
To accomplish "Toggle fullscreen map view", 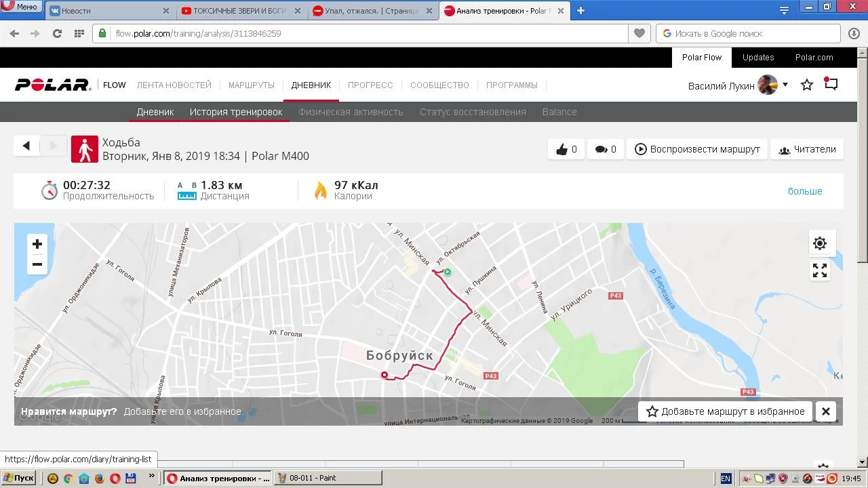I will pos(820,270).
